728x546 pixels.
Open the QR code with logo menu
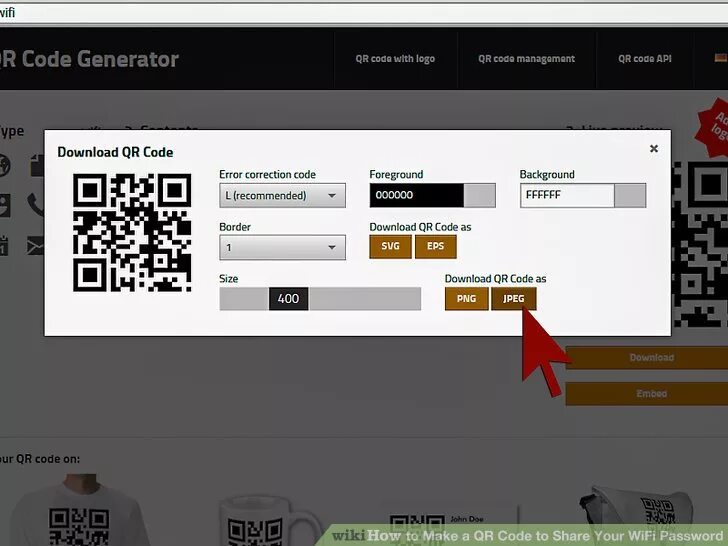click(x=395, y=59)
